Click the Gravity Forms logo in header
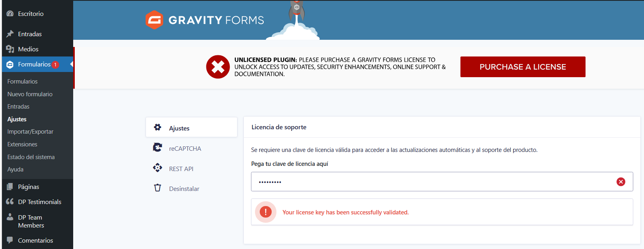The height and width of the screenshot is (249, 644). [x=204, y=20]
